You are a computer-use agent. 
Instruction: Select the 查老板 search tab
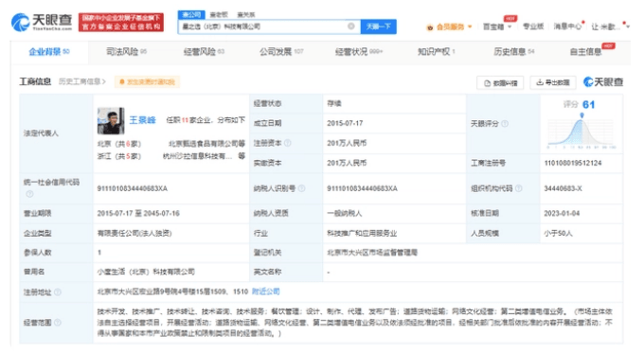pos(219,15)
